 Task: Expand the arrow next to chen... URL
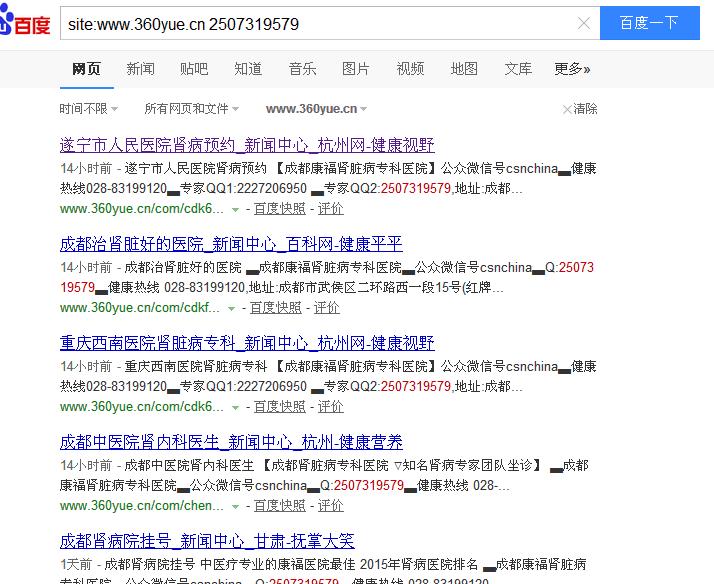click(235, 507)
